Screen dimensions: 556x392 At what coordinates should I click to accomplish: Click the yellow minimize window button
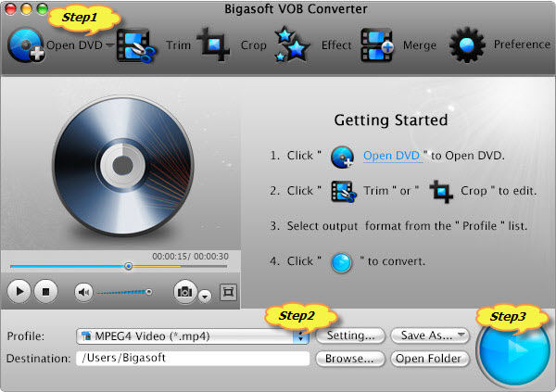pos(27,9)
